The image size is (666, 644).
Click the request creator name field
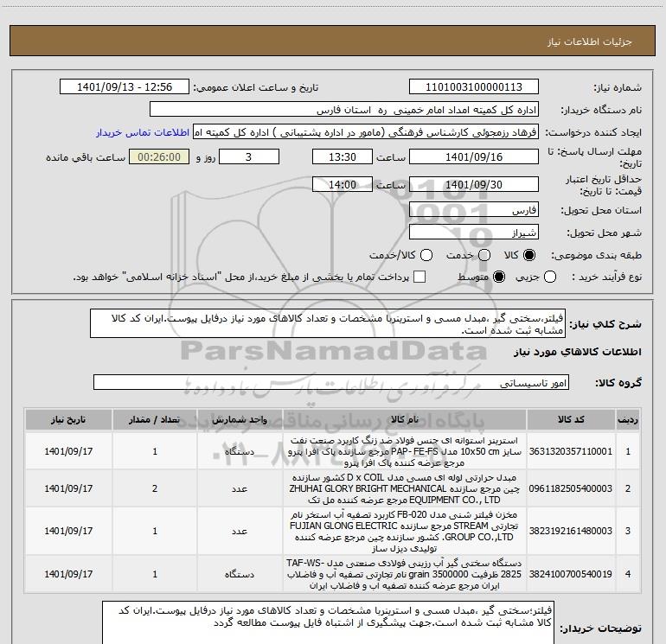click(366, 132)
